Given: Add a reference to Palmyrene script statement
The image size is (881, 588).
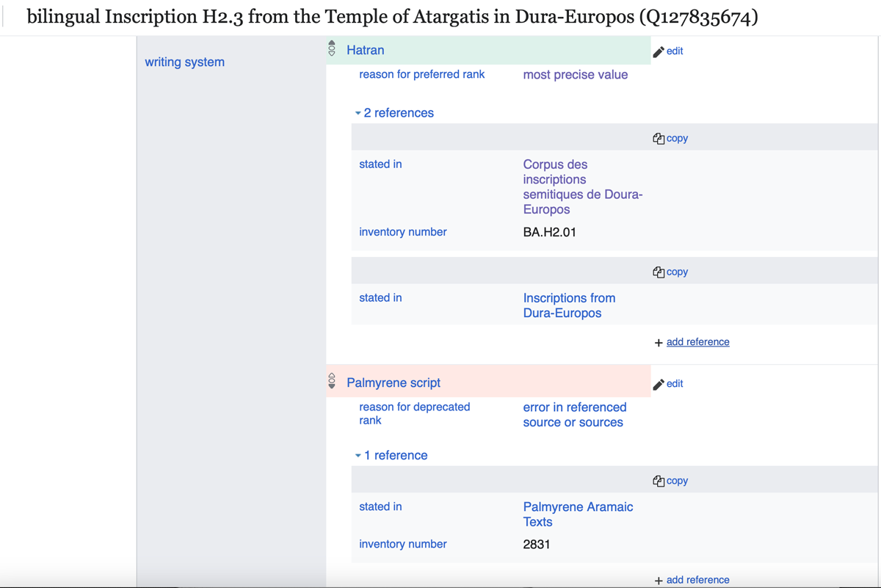Looking at the screenshot, I should pos(697,580).
